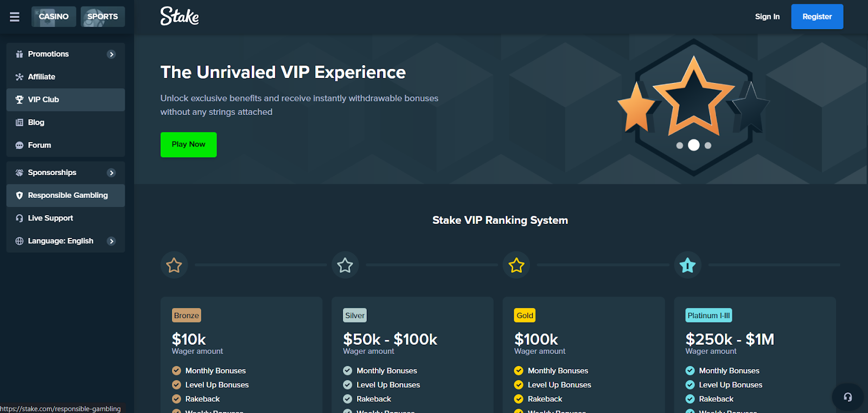Click the Sign In link
The width and height of the screenshot is (868, 413).
[767, 17]
